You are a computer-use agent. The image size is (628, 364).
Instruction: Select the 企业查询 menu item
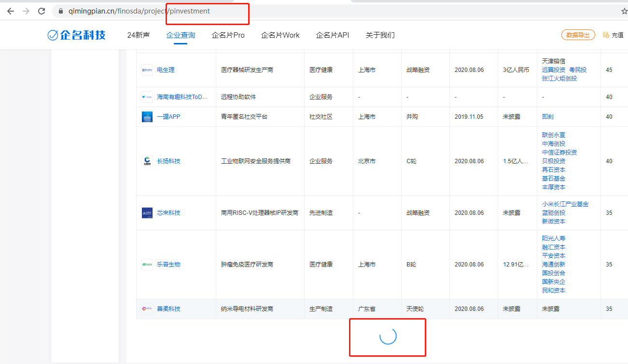[x=181, y=35]
